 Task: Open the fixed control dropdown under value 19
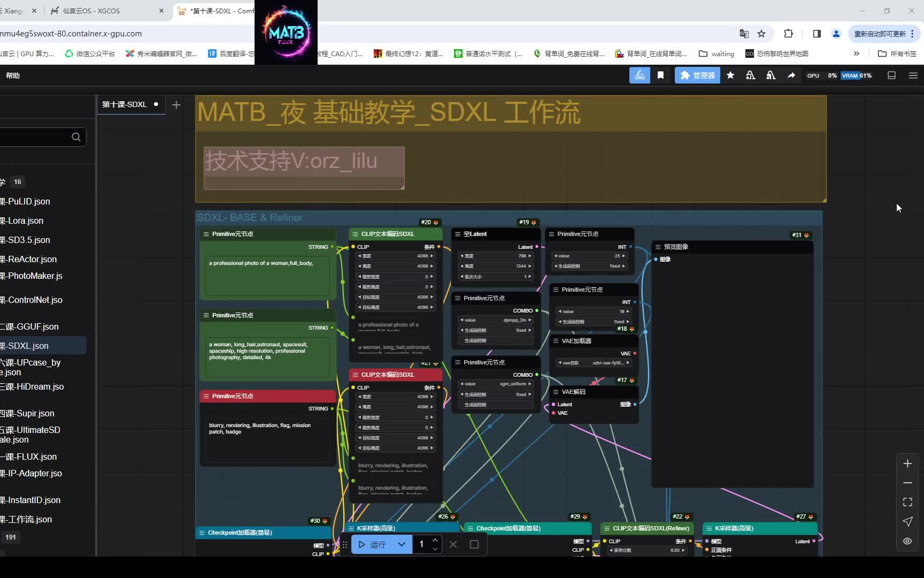pos(594,322)
